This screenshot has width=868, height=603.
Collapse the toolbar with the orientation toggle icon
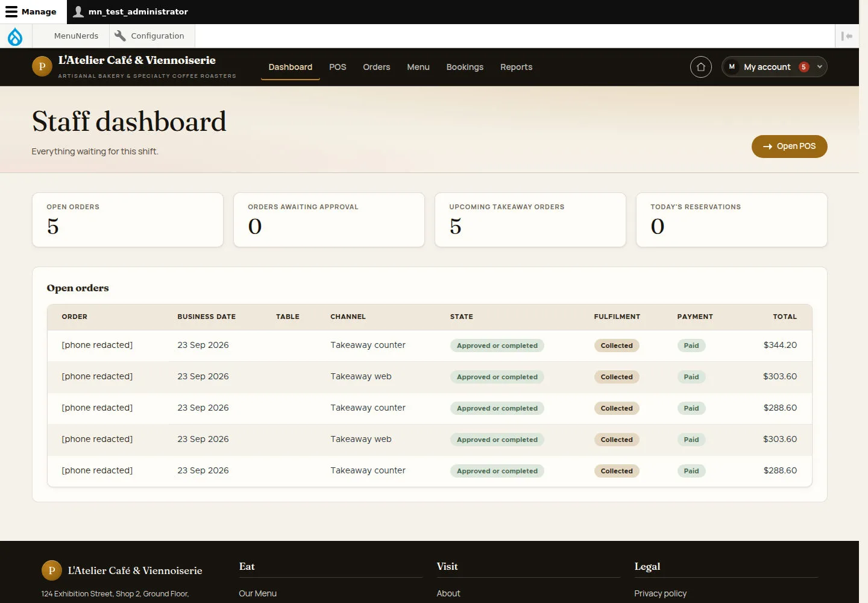point(847,36)
